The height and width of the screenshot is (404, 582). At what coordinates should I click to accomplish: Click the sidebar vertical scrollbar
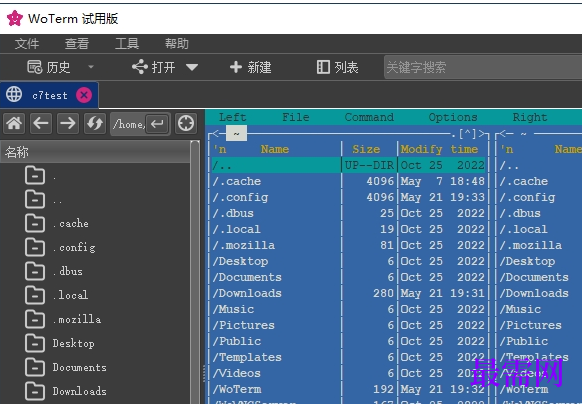[195, 272]
